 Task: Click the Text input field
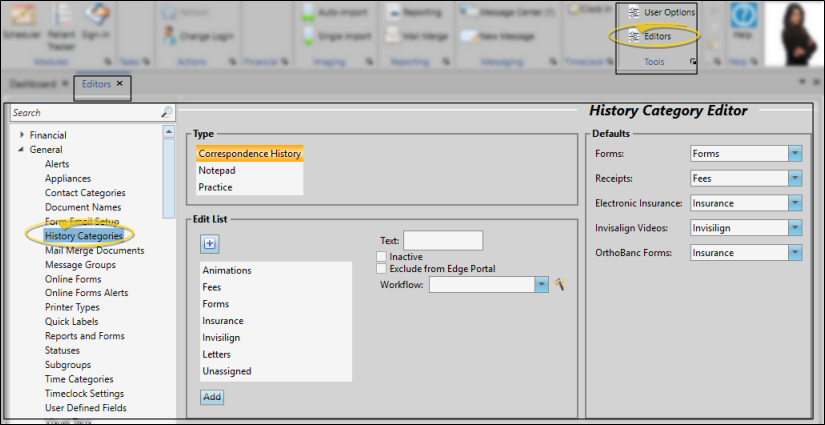[442, 240]
